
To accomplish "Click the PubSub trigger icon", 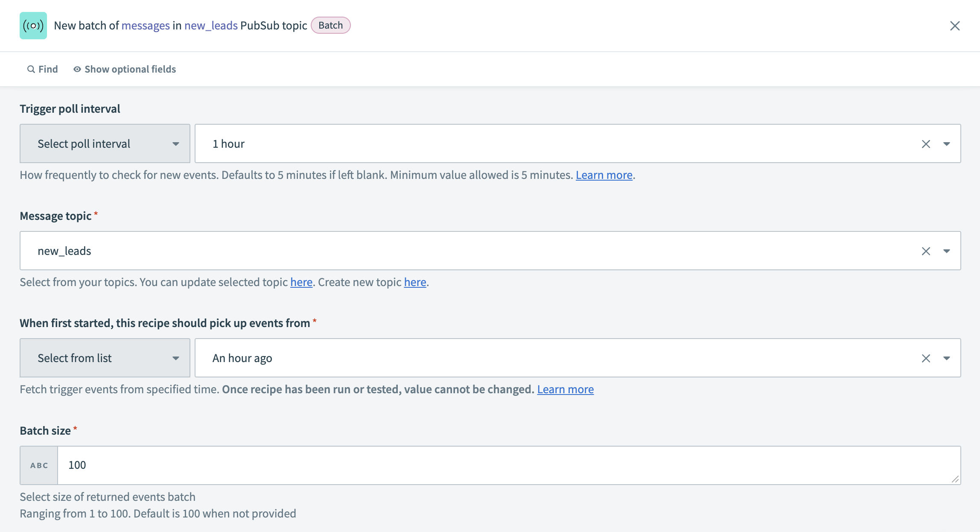I will click(33, 25).
